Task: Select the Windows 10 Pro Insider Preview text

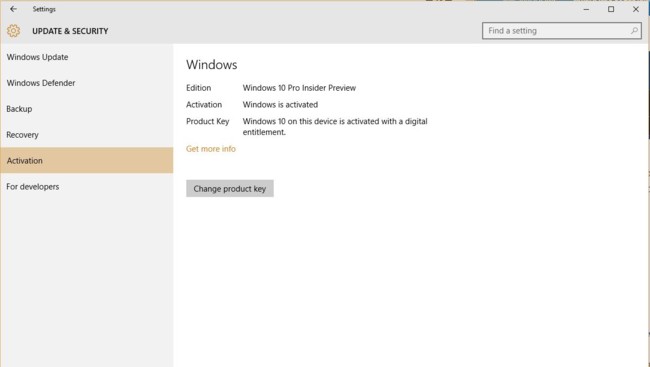Action: [299, 88]
